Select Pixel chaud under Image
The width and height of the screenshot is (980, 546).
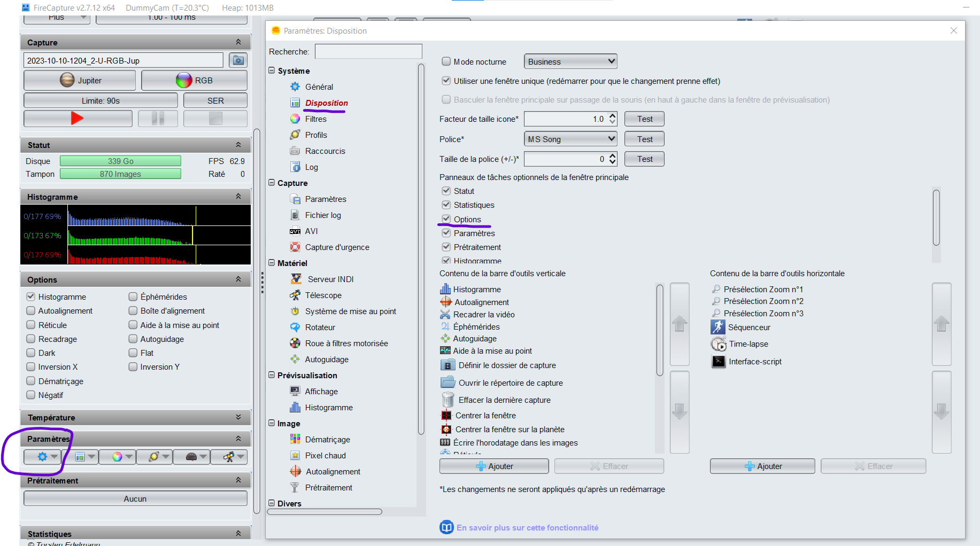point(325,455)
